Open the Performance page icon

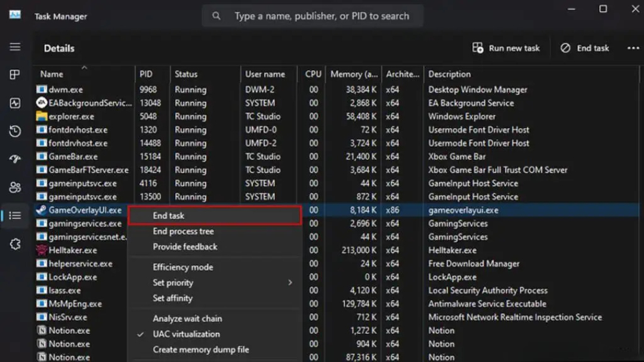[15, 103]
